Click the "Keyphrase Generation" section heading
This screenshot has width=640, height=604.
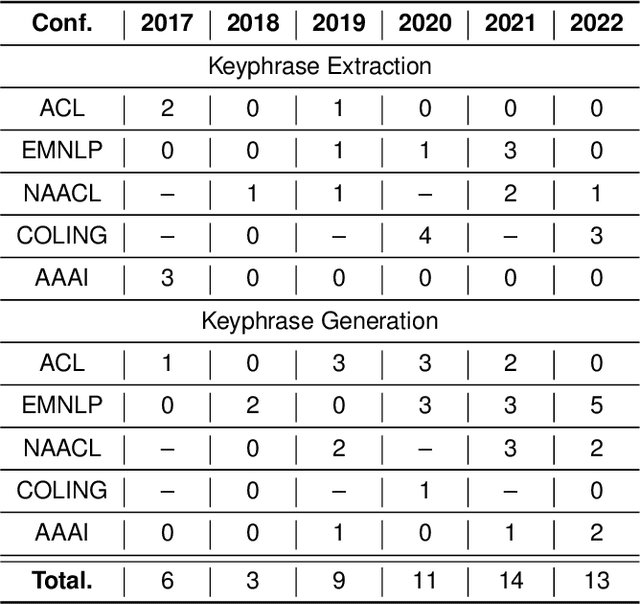(x=320, y=321)
